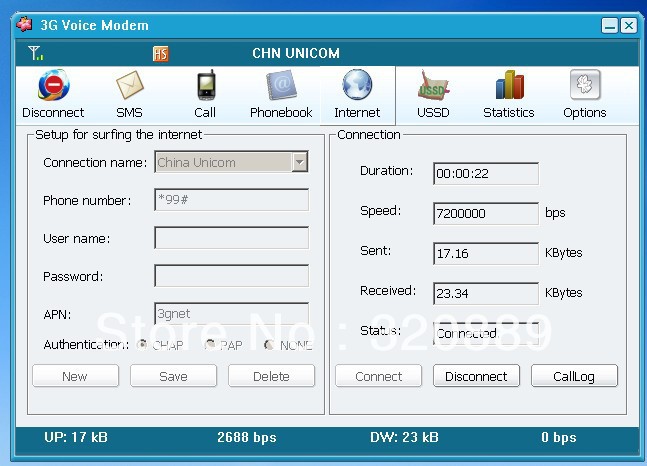Click the Disconnect toolbar icon
The height and width of the screenshot is (466, 647).
(53, 85)
